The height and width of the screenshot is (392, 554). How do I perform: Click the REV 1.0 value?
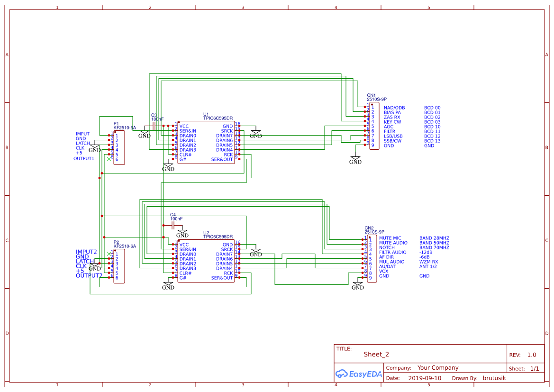(x=531, y=355)
